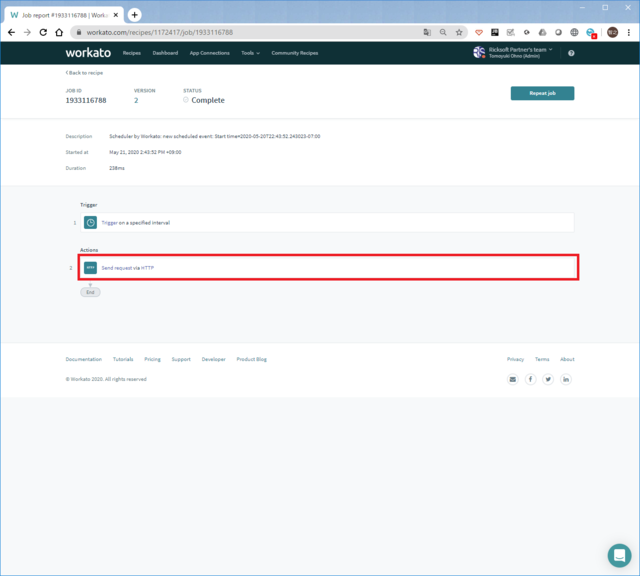Go to App Connections in navigation
Screen dimensions: 640x576
tap(209, 53)
